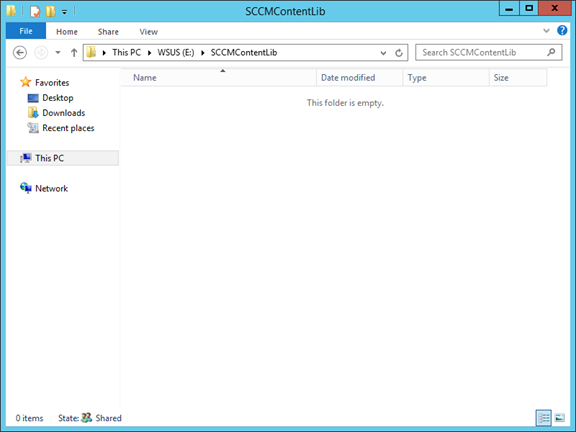576x432 pixels.
Task: Click the search magnifier icon
Action: 551,52
